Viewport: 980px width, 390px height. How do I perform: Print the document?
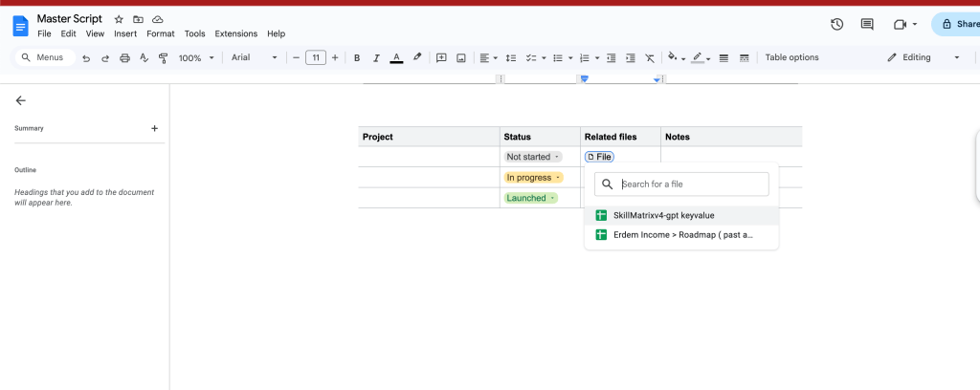(124, 58)
